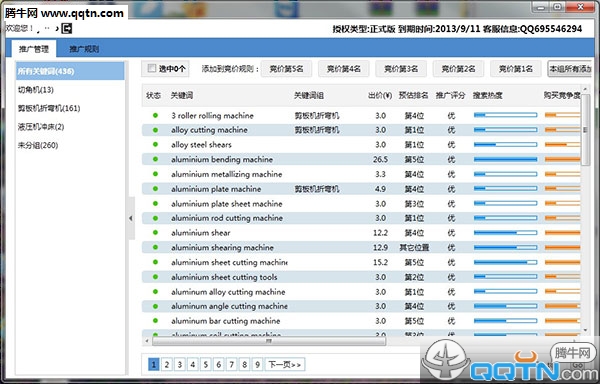Click the logout icon beside the welcome text
The image size is (600, 384).
pos(67,28)
